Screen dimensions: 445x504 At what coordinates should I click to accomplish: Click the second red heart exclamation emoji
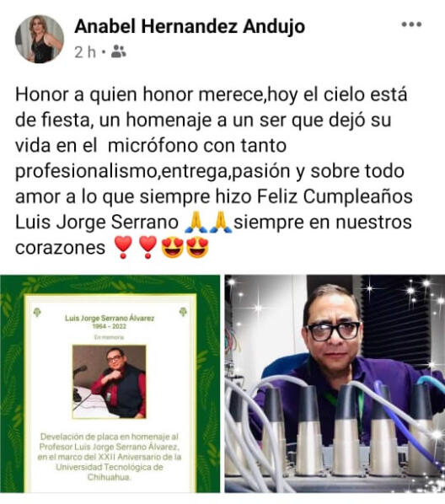click(147, 247)
